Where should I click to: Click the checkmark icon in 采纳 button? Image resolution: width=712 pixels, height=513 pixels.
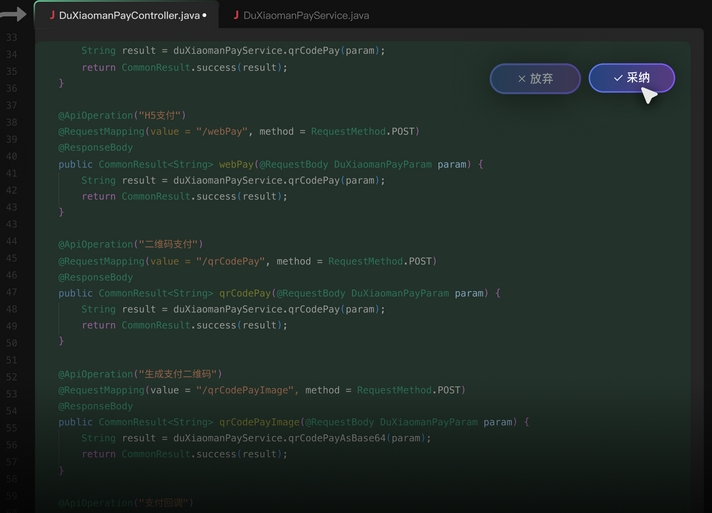[x=617, y=78]
